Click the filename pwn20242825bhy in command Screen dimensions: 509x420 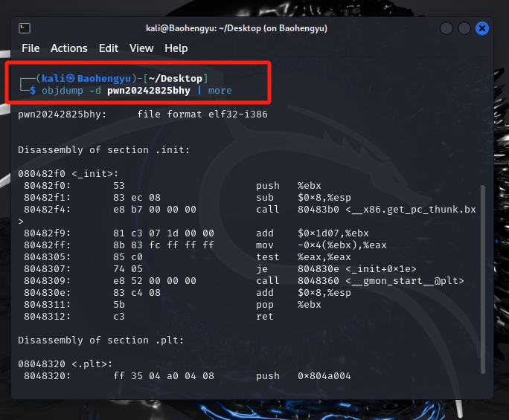click(x=149, y=91)
